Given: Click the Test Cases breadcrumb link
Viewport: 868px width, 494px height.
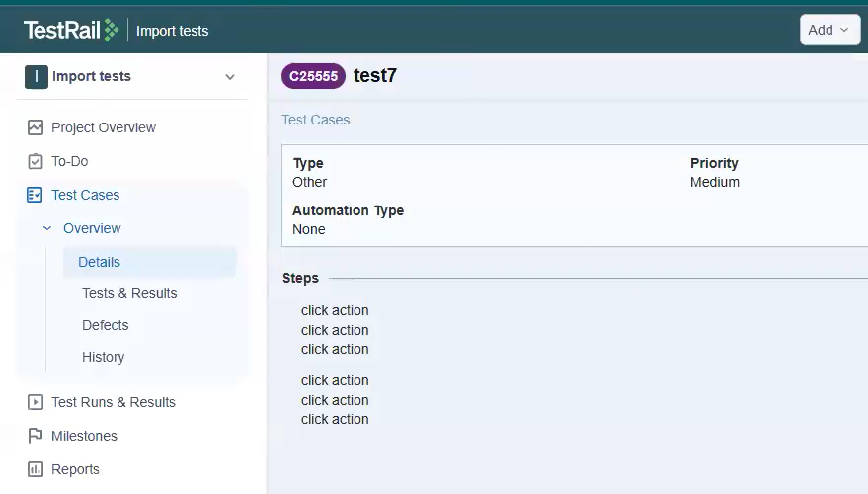Looking at the screenshot, I should click(x=316, y=120).
